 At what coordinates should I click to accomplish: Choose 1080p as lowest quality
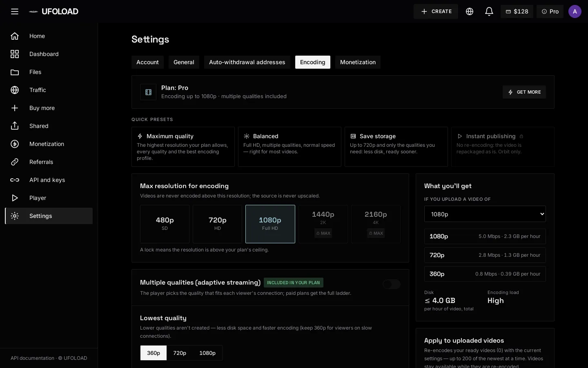(207, 353)
